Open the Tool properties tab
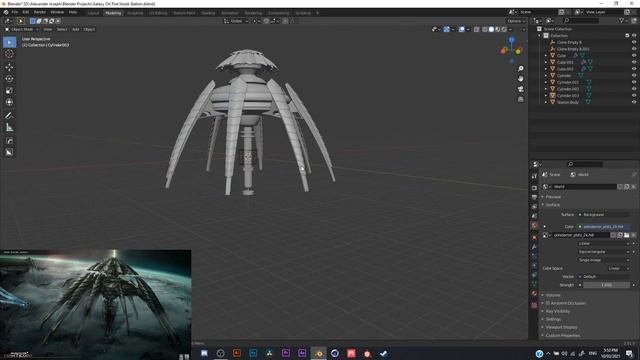Viewport: 640px width, 360px height. [534, 176]
